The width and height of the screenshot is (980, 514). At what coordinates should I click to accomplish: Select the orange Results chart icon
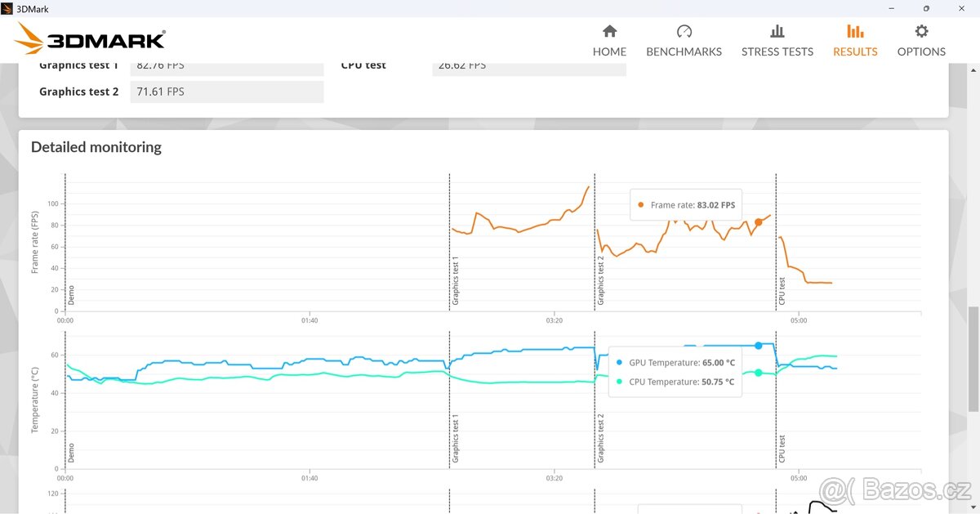click(x=855, y=32)
